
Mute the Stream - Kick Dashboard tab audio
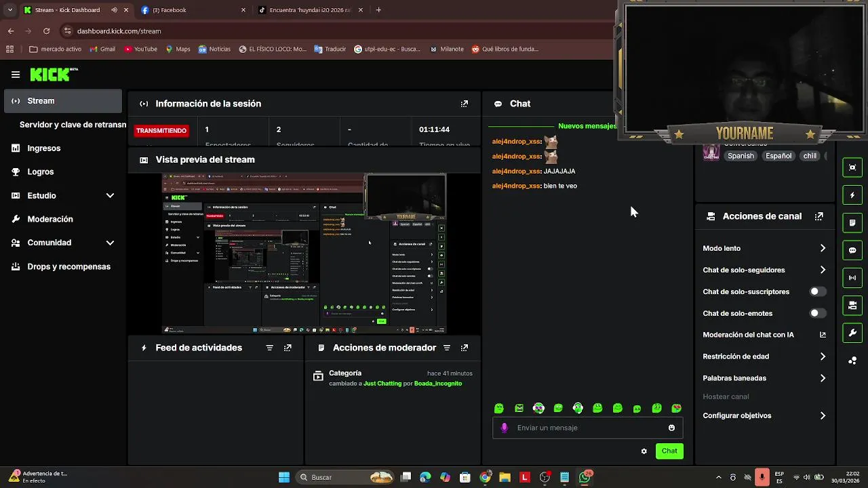pos(114,10)
